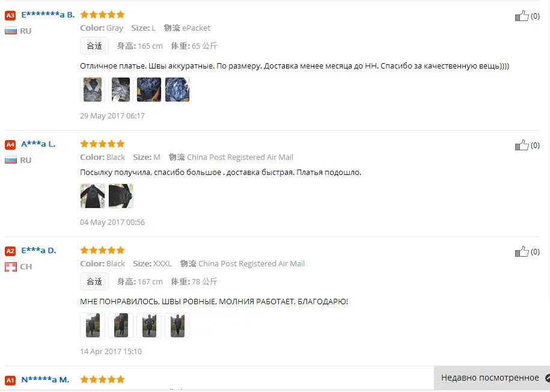550x392 pixels.
Task: Open first photo in gray dress review
Action: (93, 90)
